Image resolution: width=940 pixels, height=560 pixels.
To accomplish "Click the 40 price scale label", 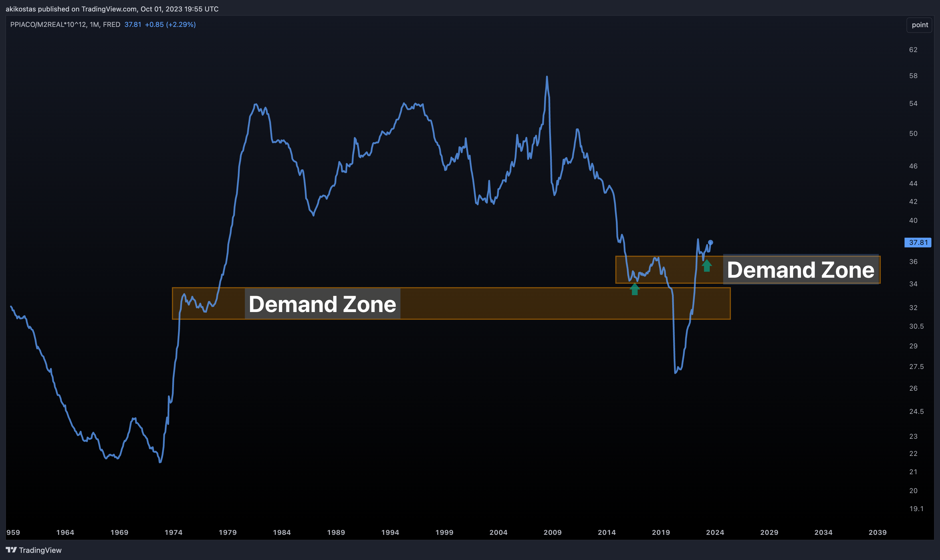I will (913, 221).
